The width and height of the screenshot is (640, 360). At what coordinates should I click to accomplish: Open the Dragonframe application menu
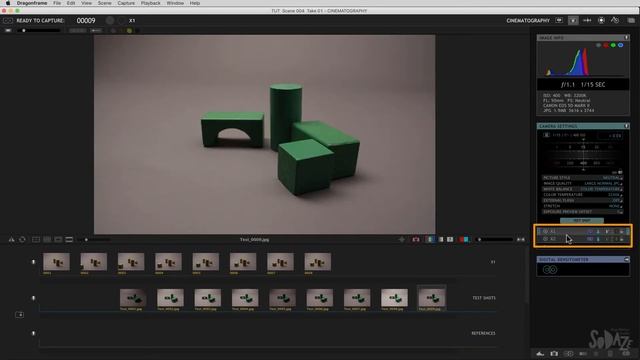(x=32, y=3)
